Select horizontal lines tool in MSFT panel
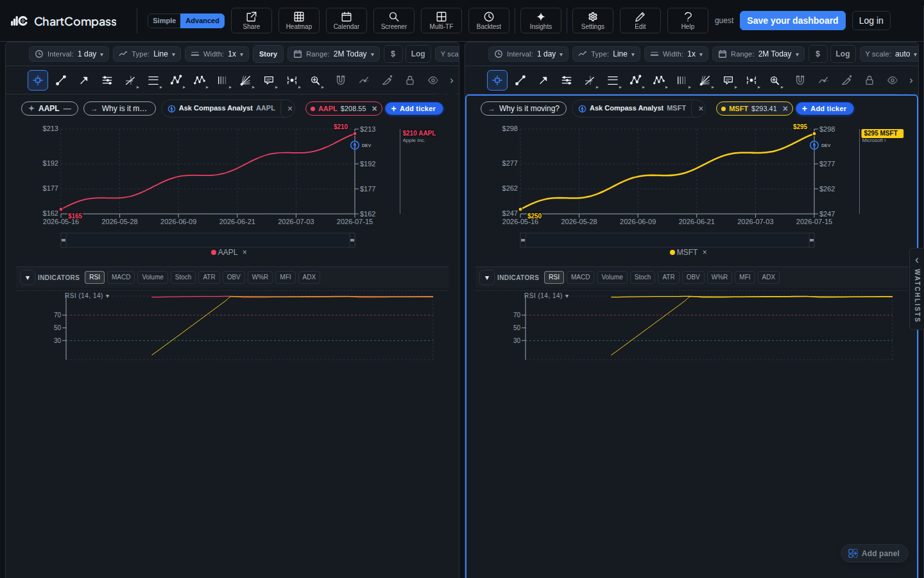Screen dimensions: 924x578 click(x=613, y=80)
